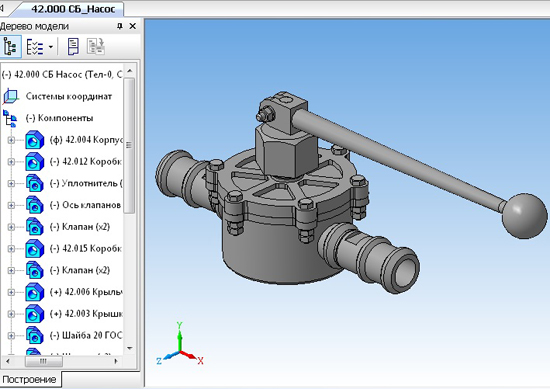
Task: Click the tree's down scroll arrow
Action: click(x=129, y=348)
